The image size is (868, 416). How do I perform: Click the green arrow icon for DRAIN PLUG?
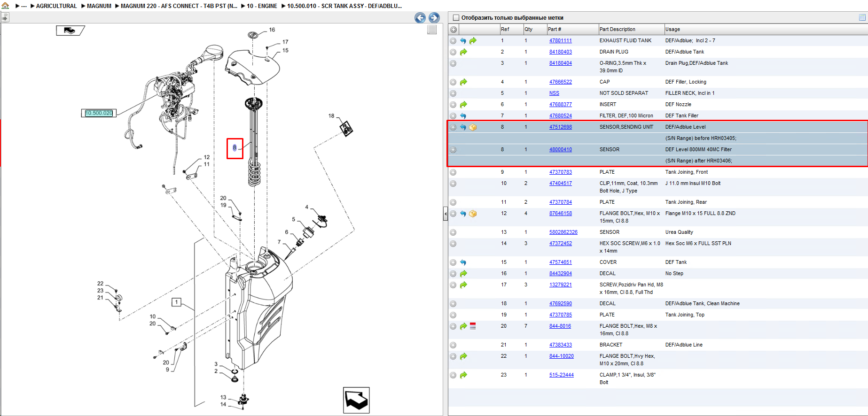(x=463, y=52)
